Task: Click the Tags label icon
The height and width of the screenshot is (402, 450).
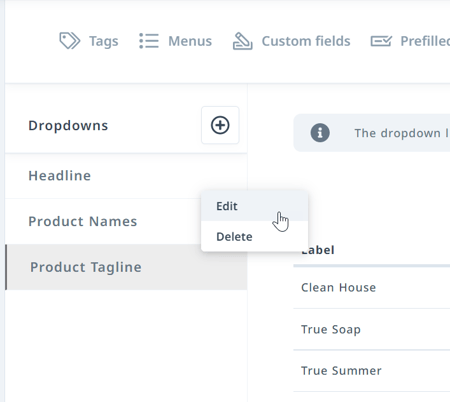Action: tap(70, 41)
